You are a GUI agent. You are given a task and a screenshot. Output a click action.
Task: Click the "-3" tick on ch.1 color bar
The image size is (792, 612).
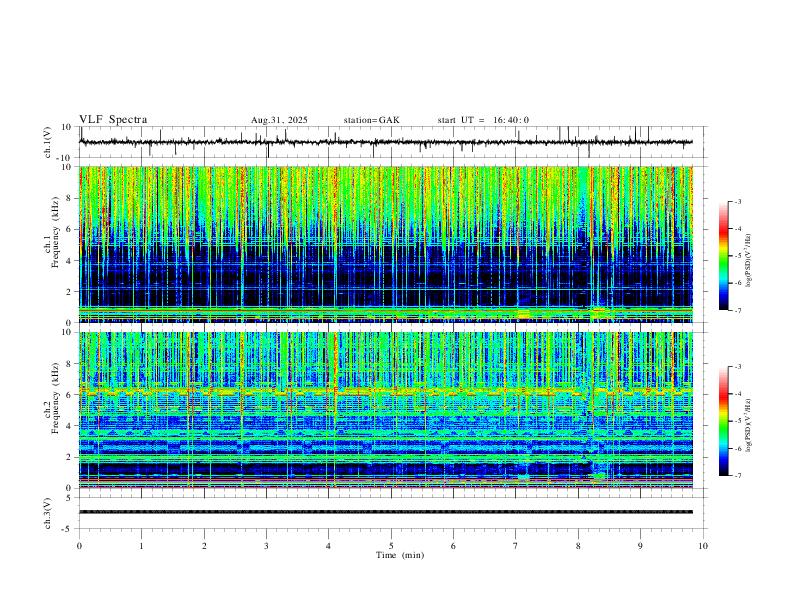[x=737, y=201]
